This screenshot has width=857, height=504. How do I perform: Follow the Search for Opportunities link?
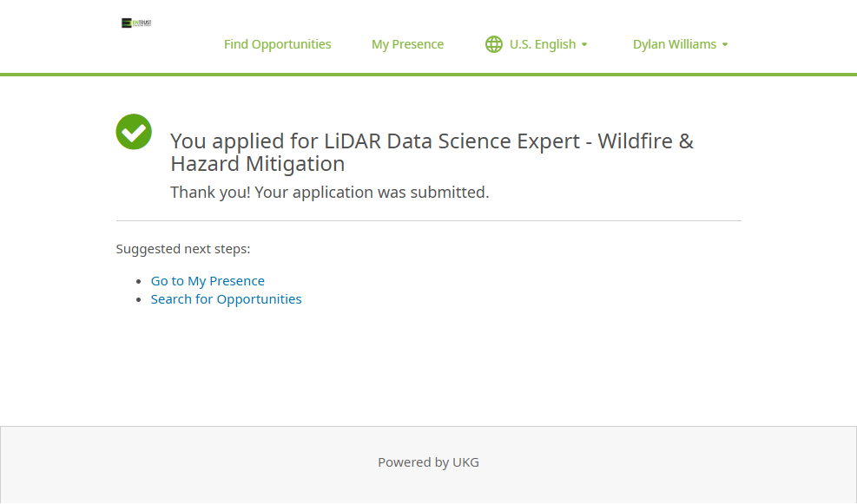[x=226, y=299]
